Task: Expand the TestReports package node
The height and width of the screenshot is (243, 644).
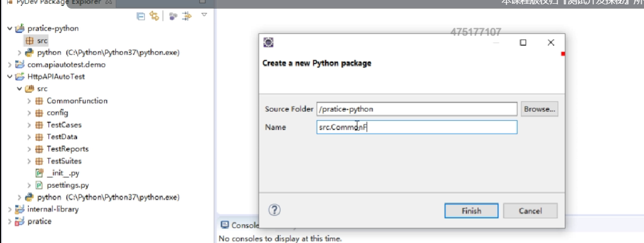Action: pyautogui.click(x=29, y=149)
